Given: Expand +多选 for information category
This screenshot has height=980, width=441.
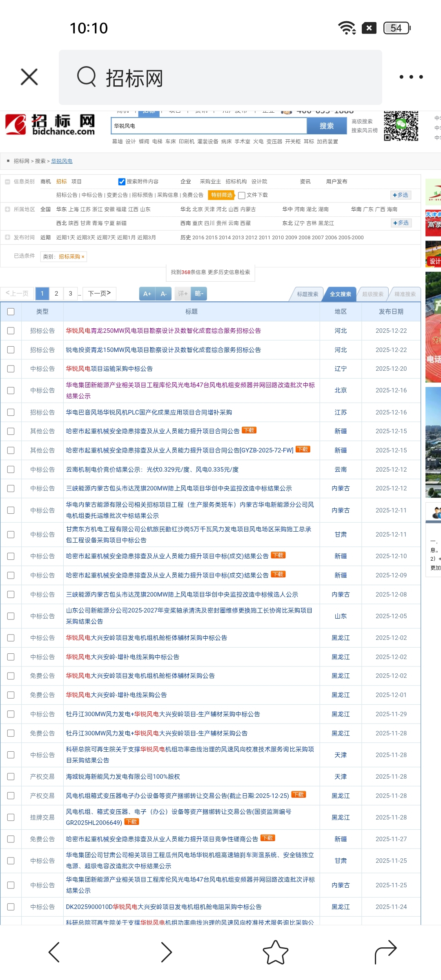Looking at the screenshot, I should point(401,195).
